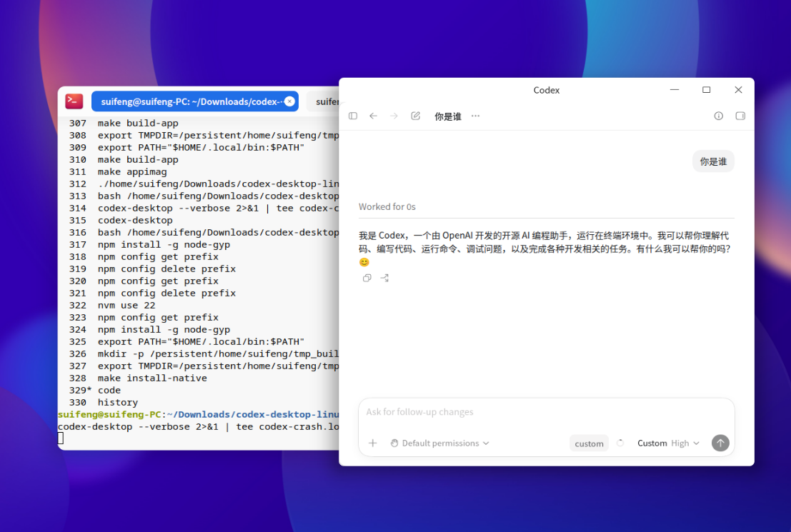
Task: Open the Custom High reasoning dropdown
Action: click(668, 443)
